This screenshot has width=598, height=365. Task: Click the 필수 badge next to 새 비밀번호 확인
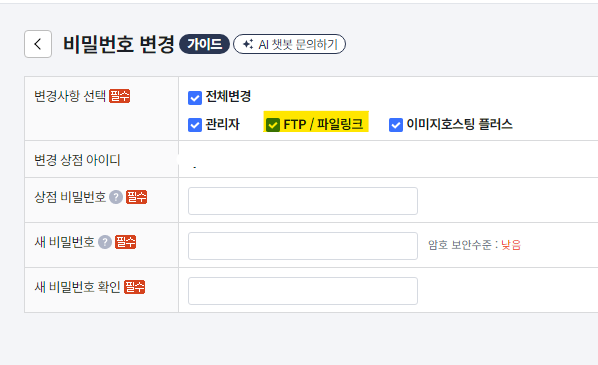135,287
